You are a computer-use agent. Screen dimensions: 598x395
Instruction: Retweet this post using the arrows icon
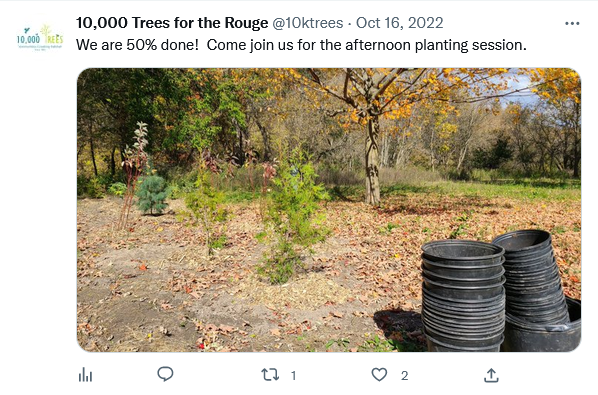pyautogui.click(x=270, y=375)
